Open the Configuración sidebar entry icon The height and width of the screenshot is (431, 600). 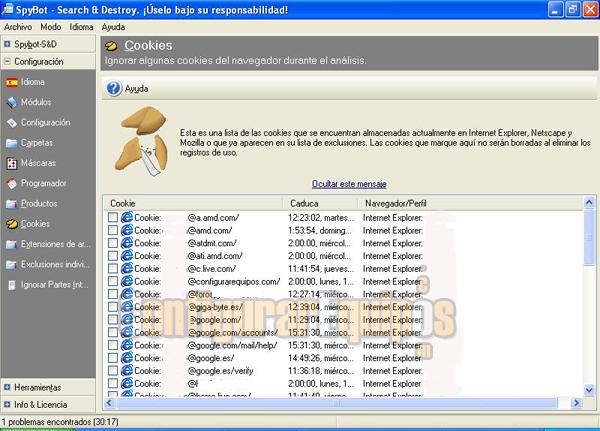12,122
